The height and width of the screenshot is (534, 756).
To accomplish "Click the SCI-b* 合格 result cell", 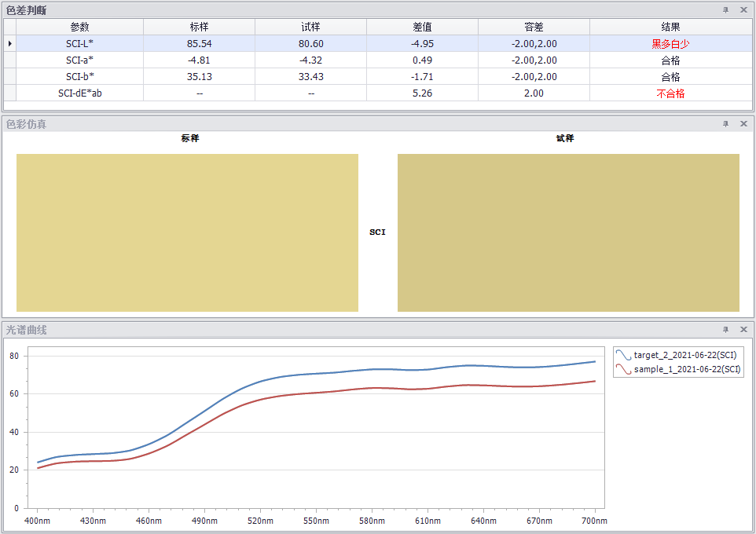I will pyautogui.click(x=670, y=77).
